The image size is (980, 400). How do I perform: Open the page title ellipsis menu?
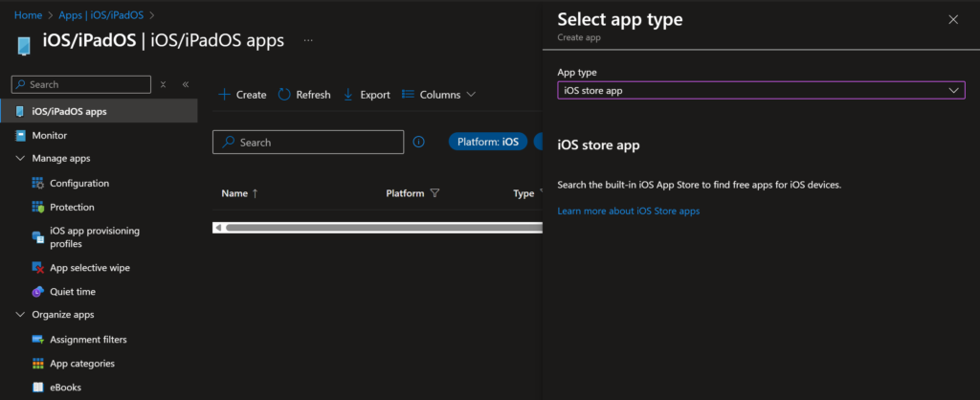[308, 40]
